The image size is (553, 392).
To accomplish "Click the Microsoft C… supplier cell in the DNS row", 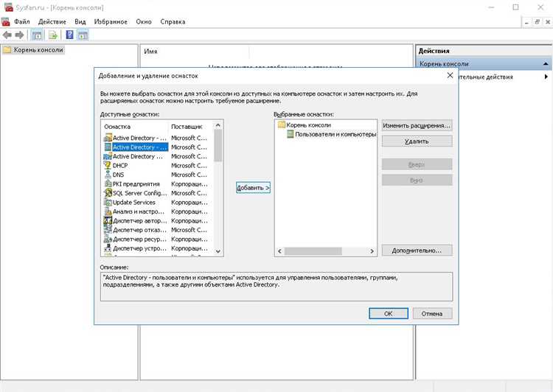I will tap(189, 175).
